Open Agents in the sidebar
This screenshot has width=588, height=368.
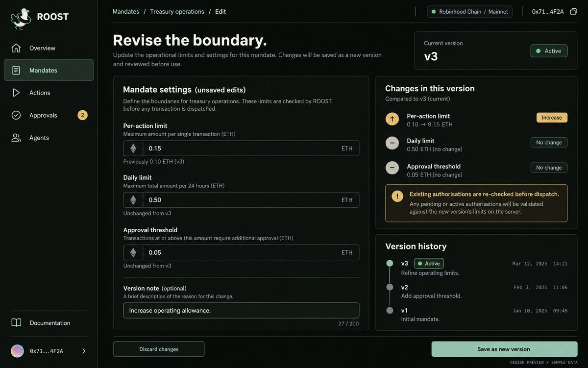pyautogui.click(x=49, y=138)
